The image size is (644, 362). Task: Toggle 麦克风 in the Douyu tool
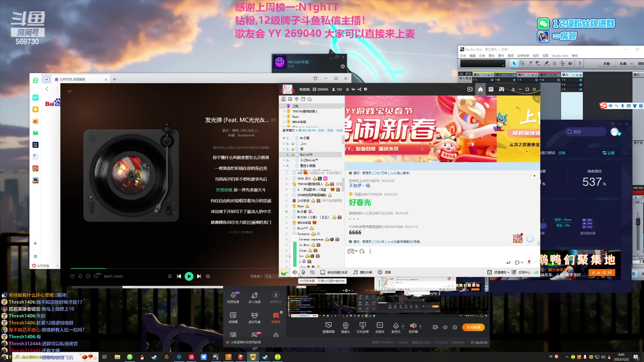tap(396, 327)
